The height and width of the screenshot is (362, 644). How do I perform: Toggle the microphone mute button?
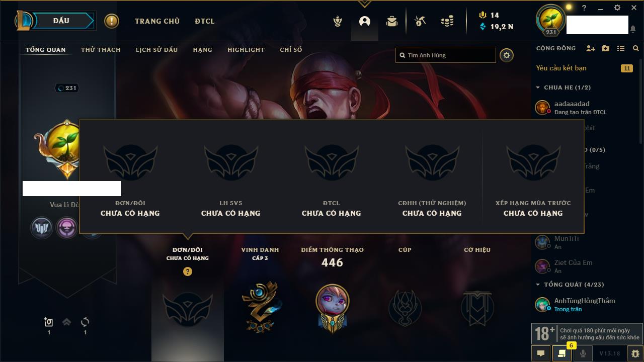(583, 353)
